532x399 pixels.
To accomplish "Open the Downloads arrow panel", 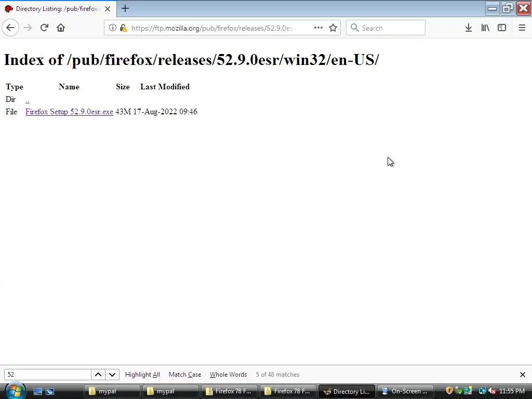I will pyautogui.click(x=469, y=28).
